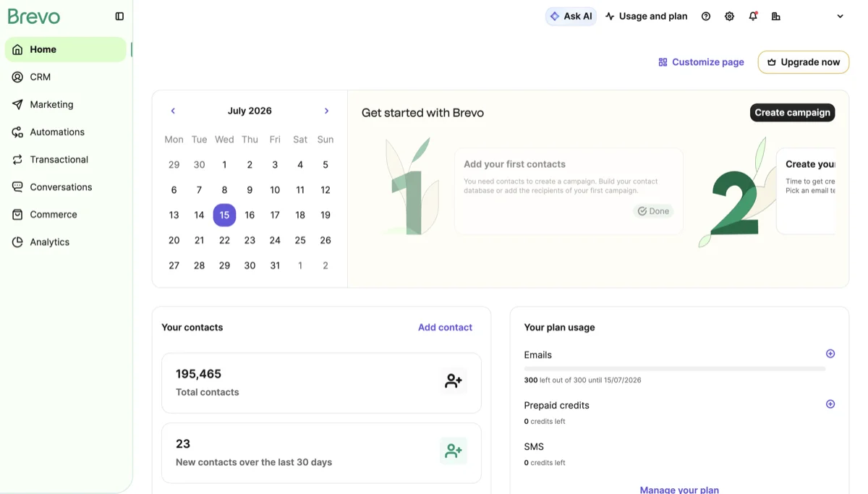
Task: Click the "Get started with Brevo" heading
Action: pyautogui.click(x=422, y=113)
